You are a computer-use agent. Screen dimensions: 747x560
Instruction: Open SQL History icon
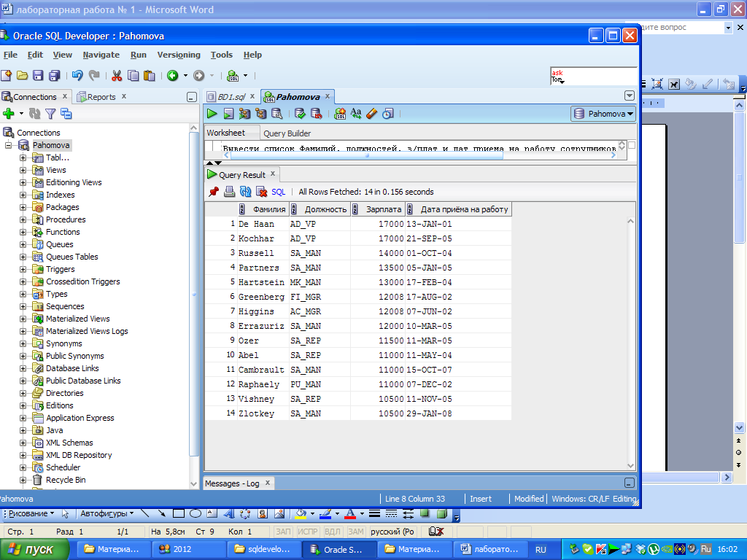click(x=388, y=113)
